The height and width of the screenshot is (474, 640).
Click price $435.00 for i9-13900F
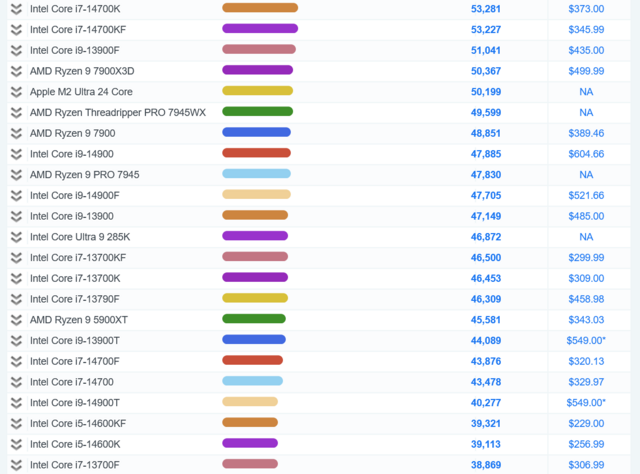point(586,51)
